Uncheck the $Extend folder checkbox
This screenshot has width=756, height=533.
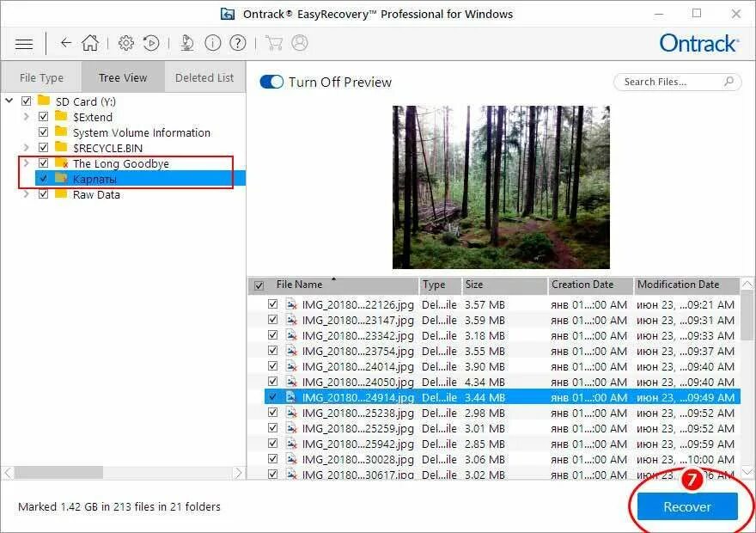pos(44,116)
